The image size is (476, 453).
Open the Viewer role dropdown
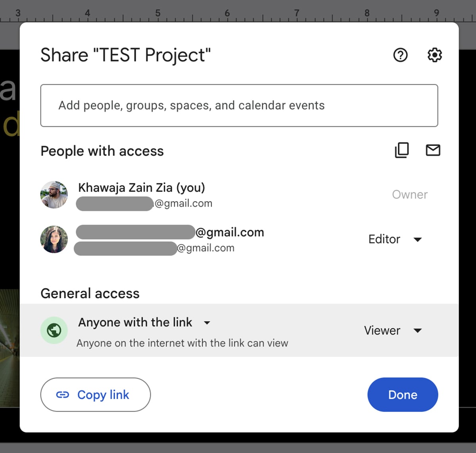(x=393, y=330)
